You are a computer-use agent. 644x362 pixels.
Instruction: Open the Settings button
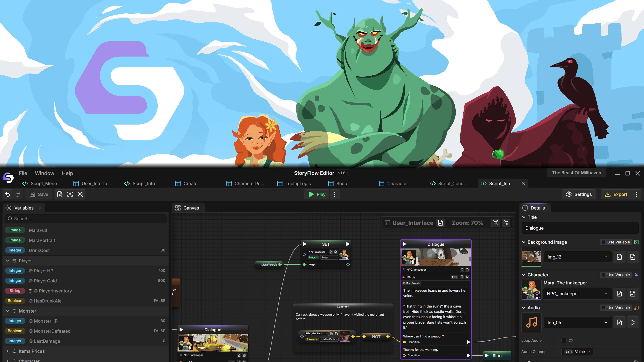pyautogui.click(x=579, y=194)
